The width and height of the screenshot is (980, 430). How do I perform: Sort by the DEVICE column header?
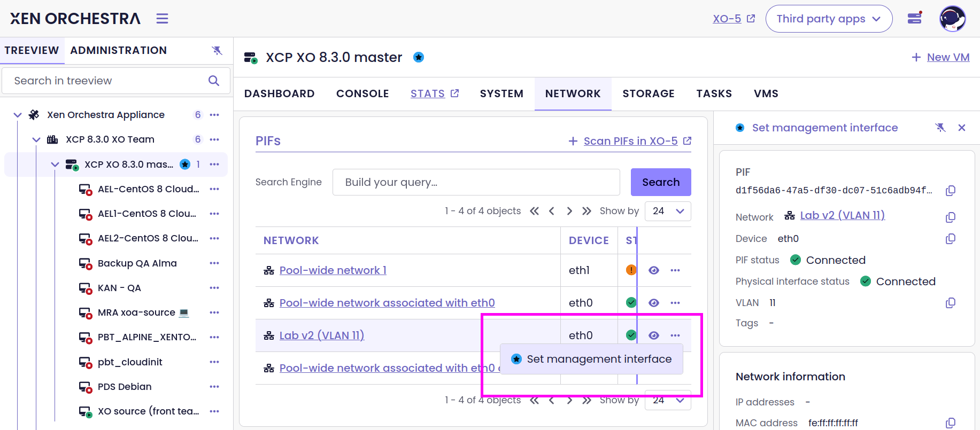pos(589,240)
